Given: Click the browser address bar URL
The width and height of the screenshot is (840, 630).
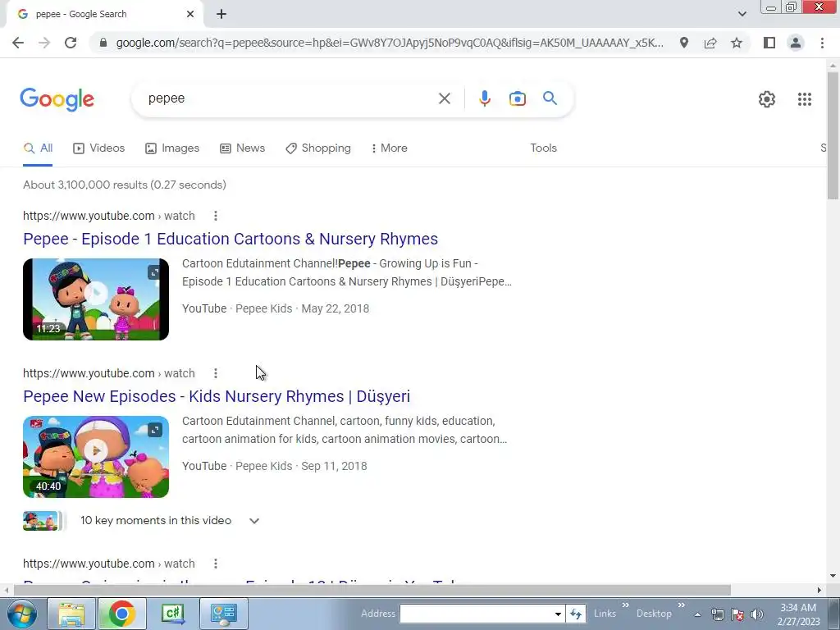Looking at the screenshot, I should tap(390, 43).
